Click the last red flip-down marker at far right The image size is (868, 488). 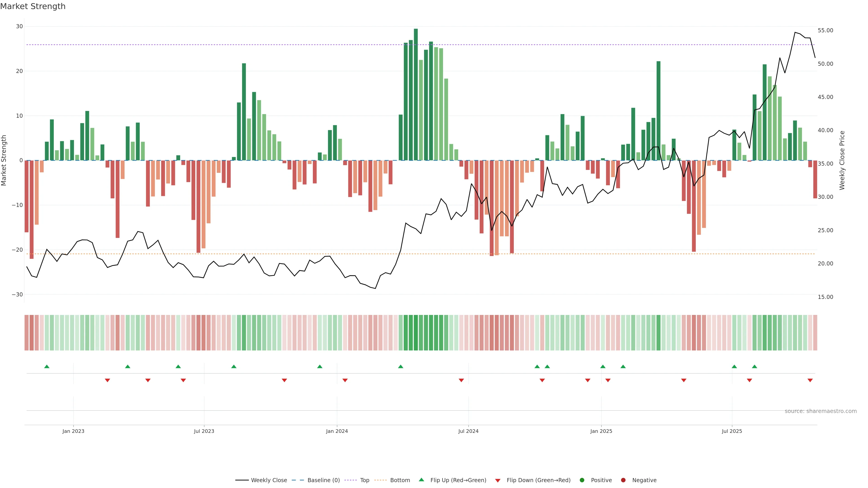[810, 380]
